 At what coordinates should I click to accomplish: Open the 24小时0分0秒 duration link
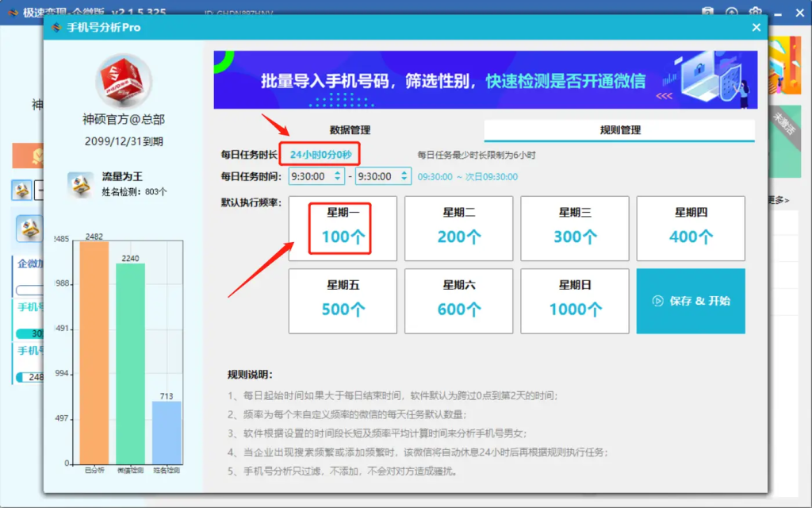coord(322,154)
